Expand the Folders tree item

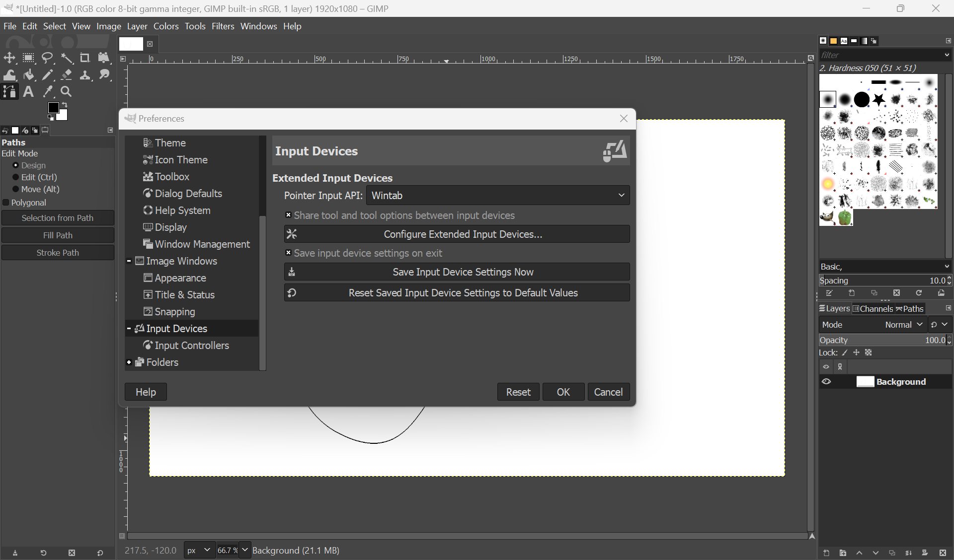pyautogui.click(x=129, y=362)
